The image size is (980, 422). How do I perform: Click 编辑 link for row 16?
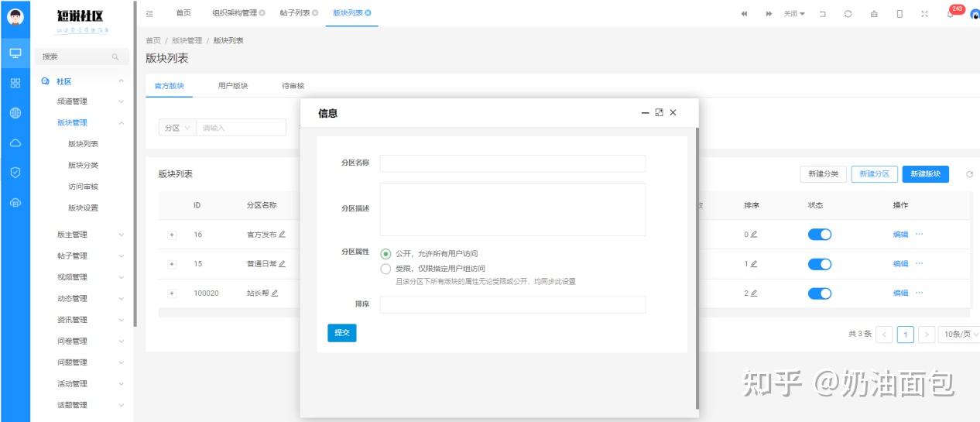click(900, 235)
